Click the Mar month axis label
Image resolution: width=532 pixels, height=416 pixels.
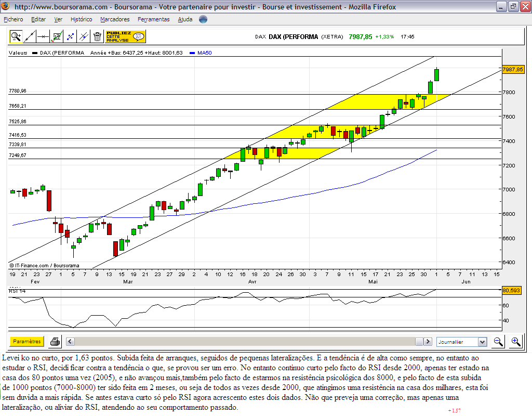point(128,281)
